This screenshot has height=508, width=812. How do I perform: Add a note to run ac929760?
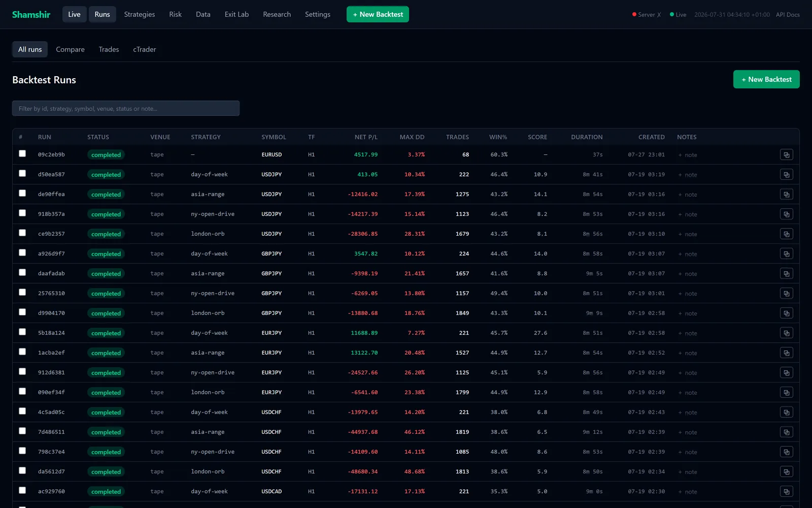coord(688,492)
